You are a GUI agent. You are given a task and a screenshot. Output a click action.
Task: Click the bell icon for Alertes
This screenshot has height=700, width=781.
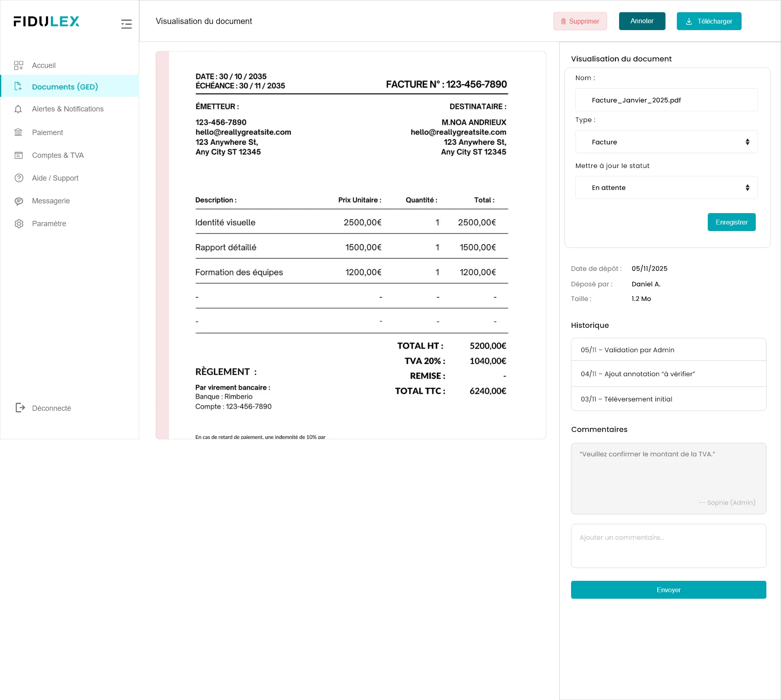[x=18, y=109]
